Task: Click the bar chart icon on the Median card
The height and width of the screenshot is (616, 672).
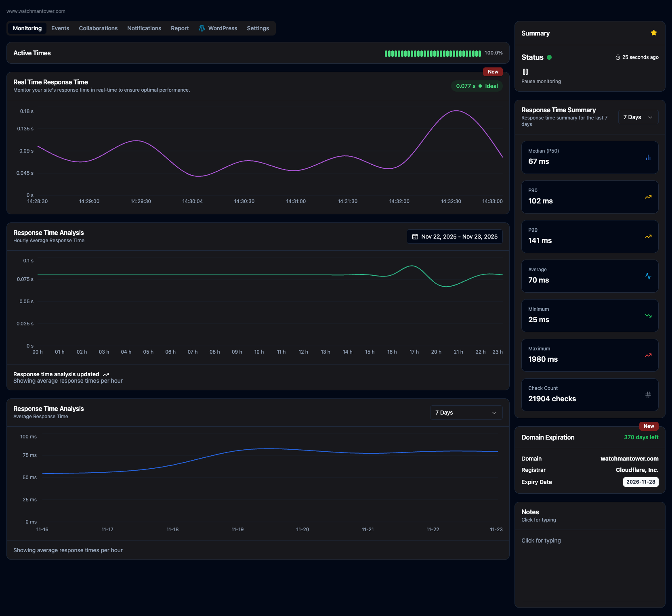Action: point(648,158)
